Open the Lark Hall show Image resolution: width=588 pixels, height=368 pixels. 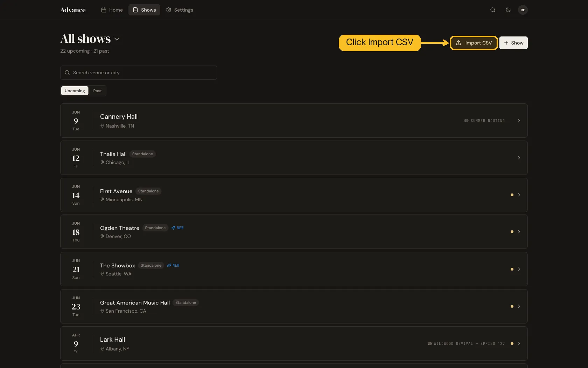pyautogui.click(x=294, y=343)
